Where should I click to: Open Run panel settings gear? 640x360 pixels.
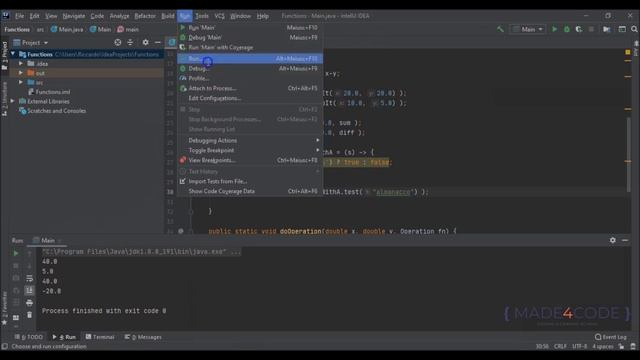click(x=613, y=240)
